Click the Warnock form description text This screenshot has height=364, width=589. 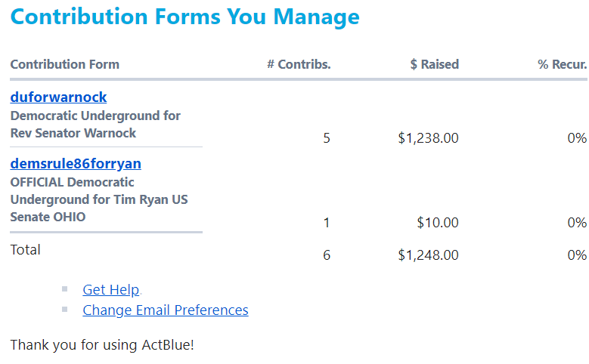(x=95, y=125)
